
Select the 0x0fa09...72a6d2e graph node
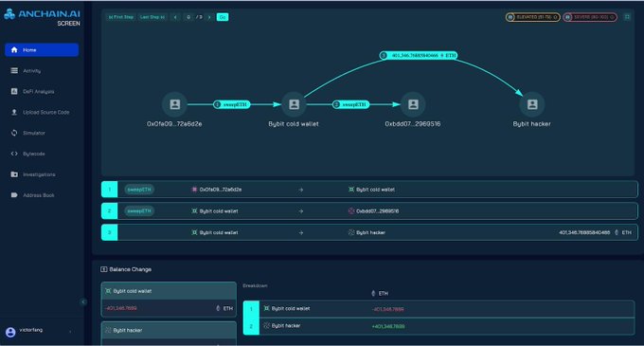coord(175,104)
